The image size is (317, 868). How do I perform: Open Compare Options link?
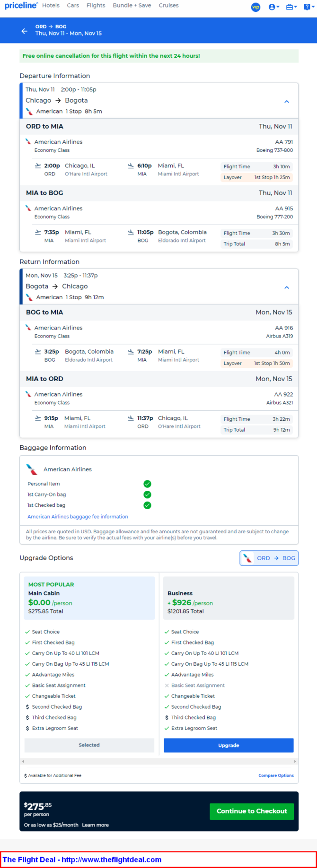276,775
